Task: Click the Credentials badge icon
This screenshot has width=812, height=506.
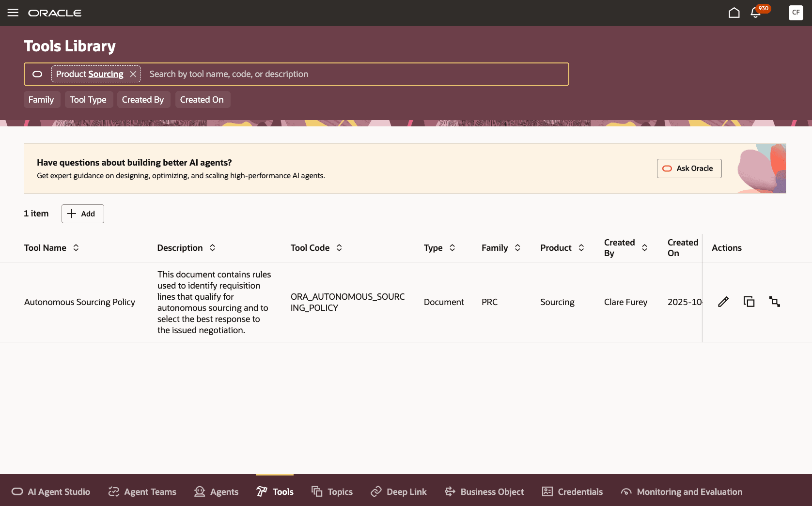Action: (x=547, y=491)
